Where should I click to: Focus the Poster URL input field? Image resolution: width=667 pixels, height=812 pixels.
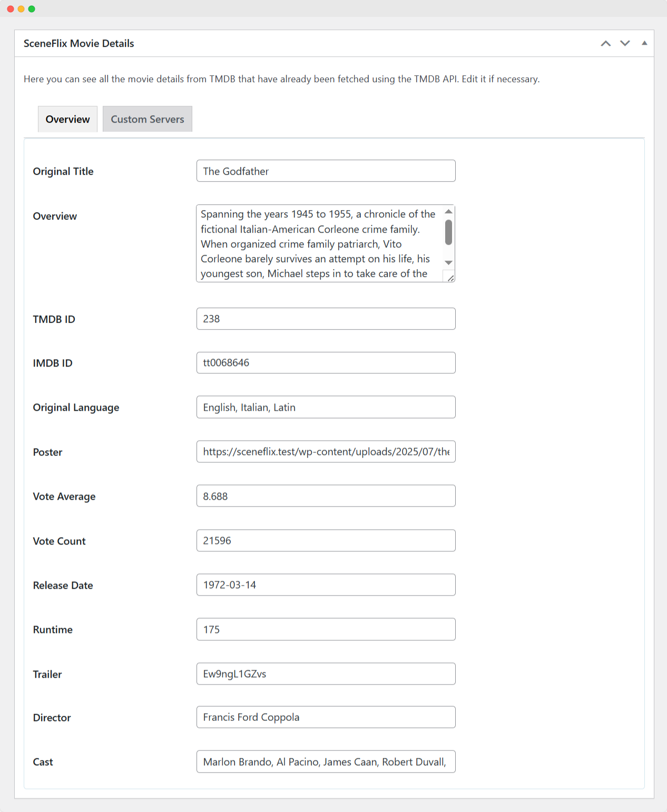point(326,451)
